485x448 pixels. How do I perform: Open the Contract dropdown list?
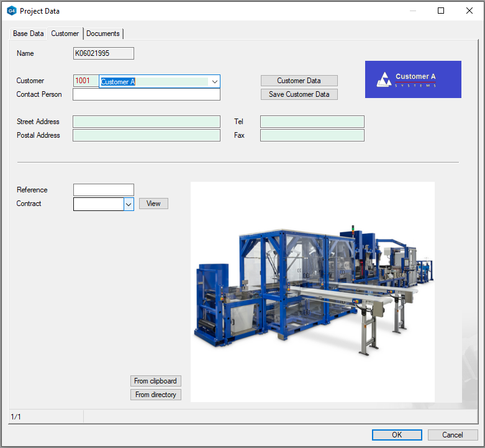pyautogui.click(x=129, y=204)
